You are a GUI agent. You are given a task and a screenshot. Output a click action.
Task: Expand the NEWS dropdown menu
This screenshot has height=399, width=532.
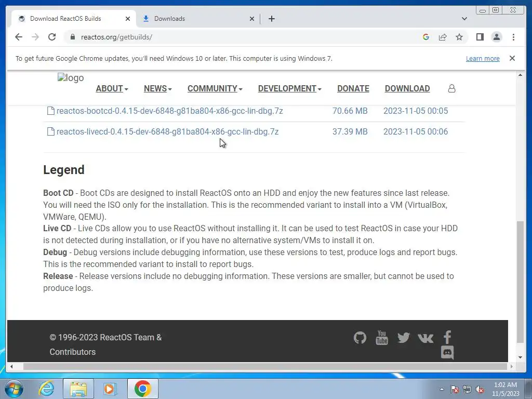pyautogui.click(x=158, y=88)
